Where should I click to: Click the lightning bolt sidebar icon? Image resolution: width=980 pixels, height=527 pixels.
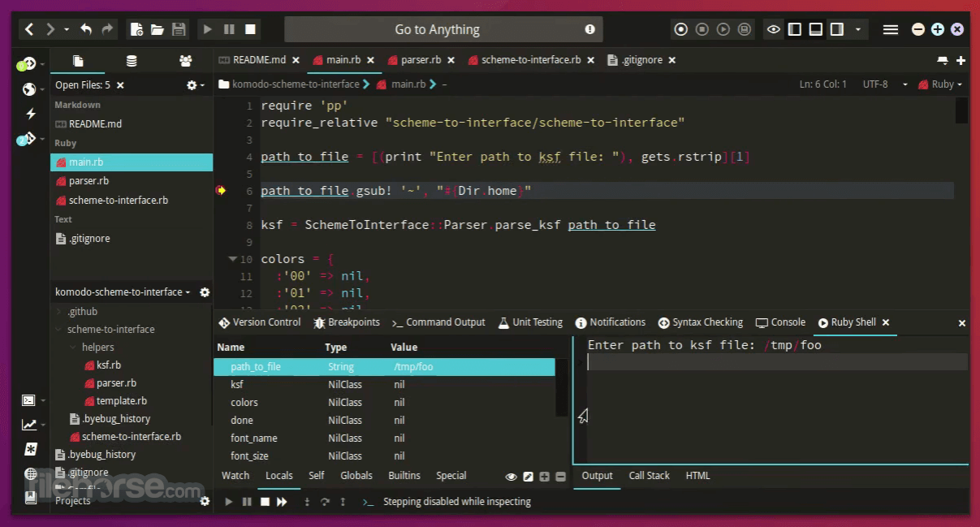pyautogui.click(x=31, y=114)
